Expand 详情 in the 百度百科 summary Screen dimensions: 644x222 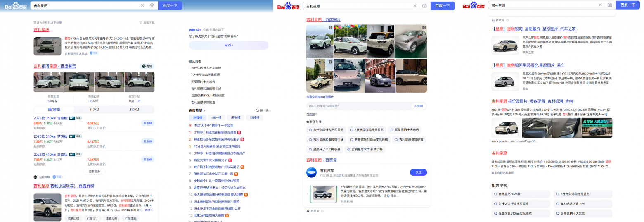[149, 210]
